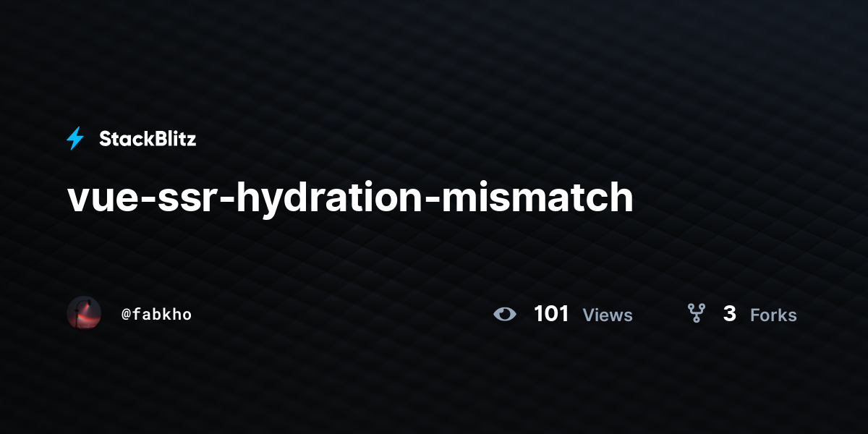Click "Stack" in the StackBlitz wordmark
Viewport: 868px width, 434px height.
point(123,139)
